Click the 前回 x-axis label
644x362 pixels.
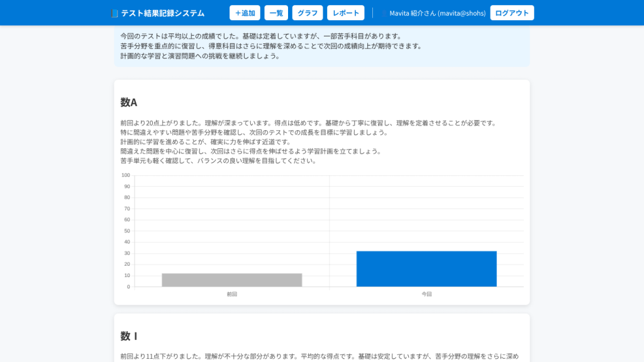231,294
